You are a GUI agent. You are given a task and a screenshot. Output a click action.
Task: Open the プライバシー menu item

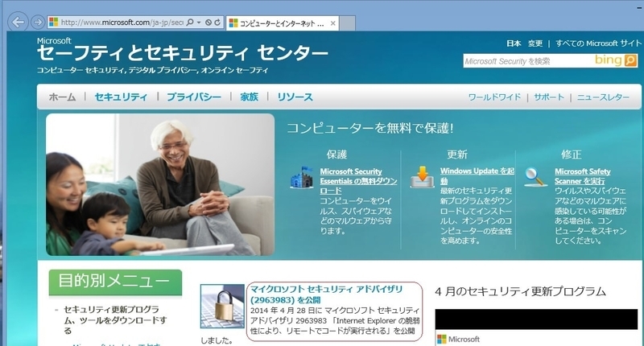(x=194, y=97)
